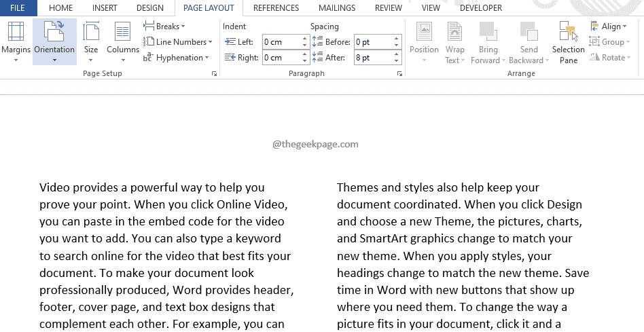Click the Indent Left input field
644x332 pixels.
pos(281,42)
